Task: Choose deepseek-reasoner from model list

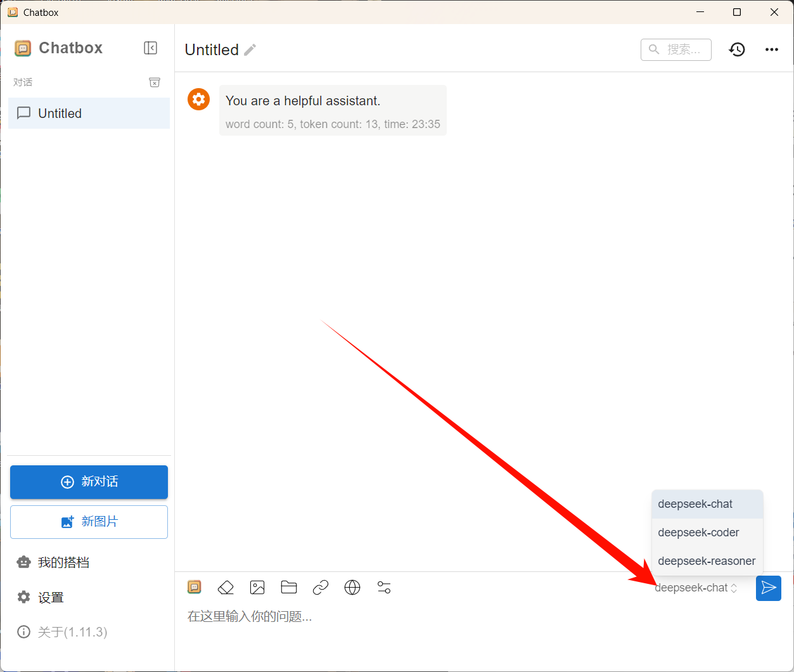Action: [707, 561]
